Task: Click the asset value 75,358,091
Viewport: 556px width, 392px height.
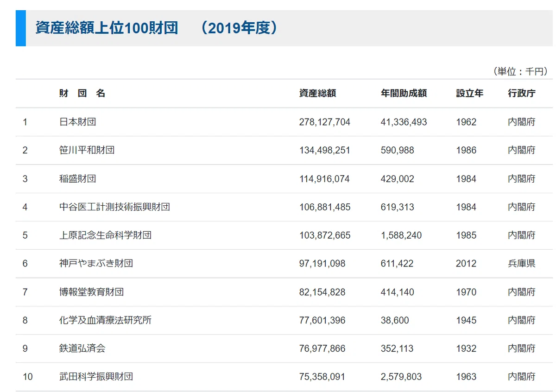Action: click(322, 377)
